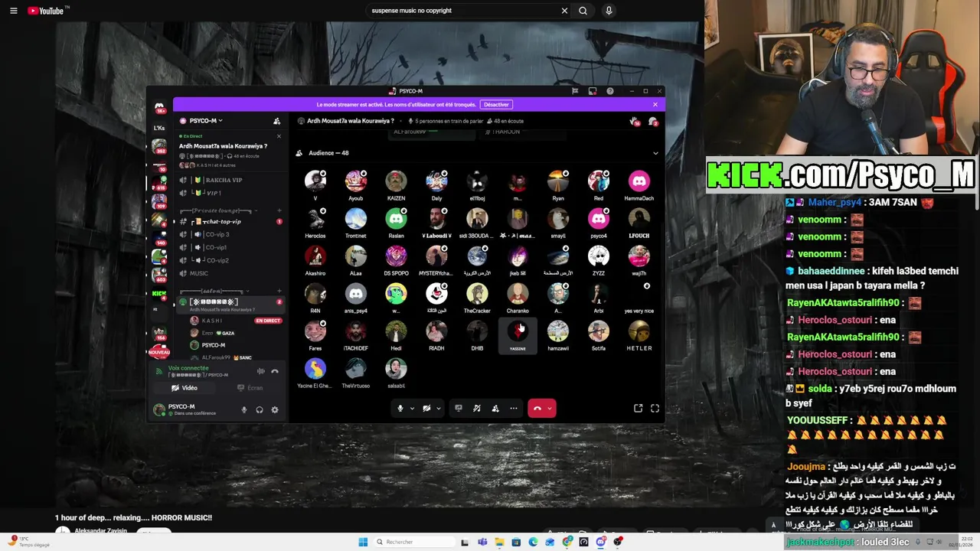The image size is (980, 551).
Task: Click the invite to stage icon in control bar
Action: click(x=495, y=409)
